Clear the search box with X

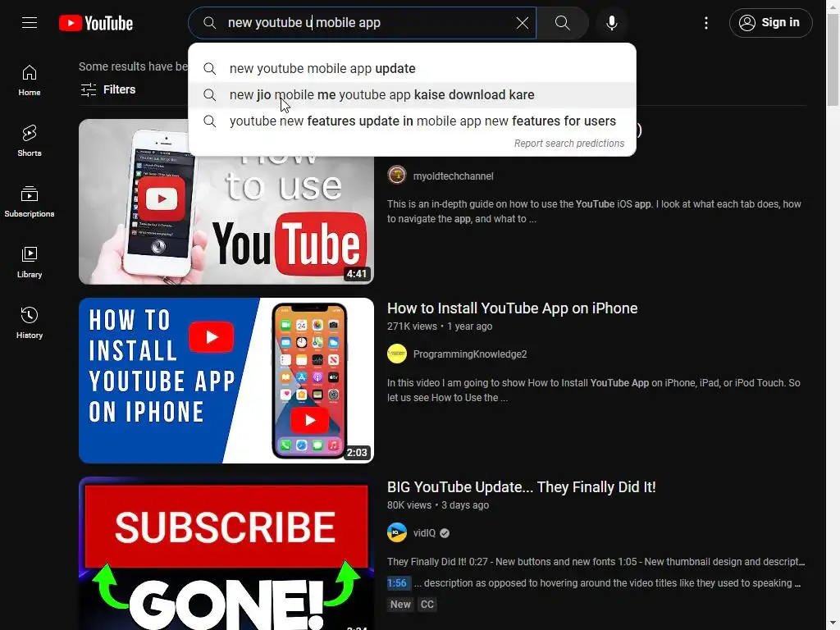pyautogui.click(x=523, y=23)
